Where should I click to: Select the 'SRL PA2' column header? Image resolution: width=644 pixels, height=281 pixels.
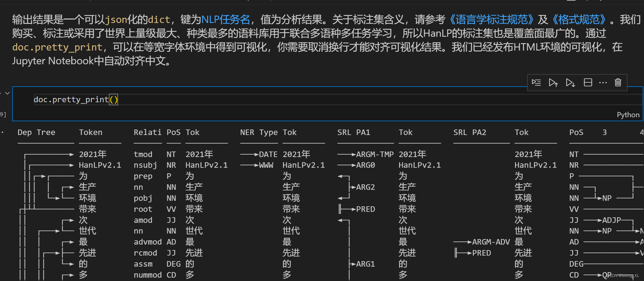pos(470,132)
